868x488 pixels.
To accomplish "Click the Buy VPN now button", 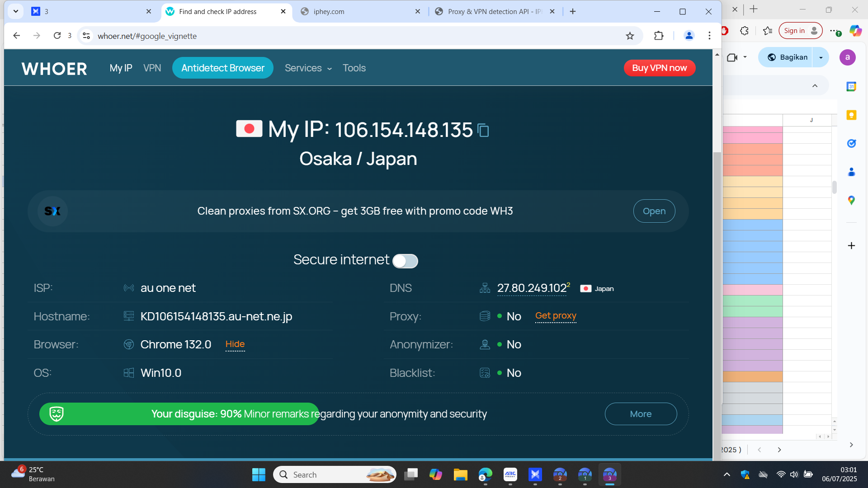I will click(x=659, y=68).
